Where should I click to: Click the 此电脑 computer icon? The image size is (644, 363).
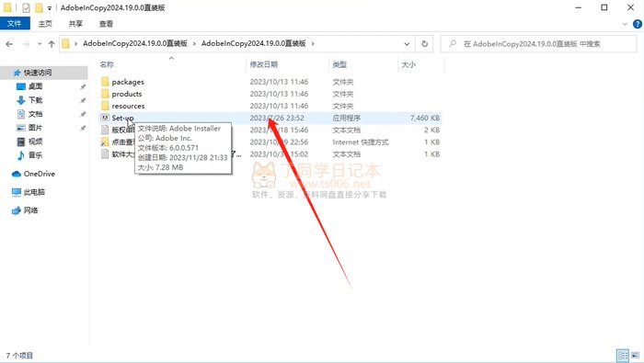(x=17, y=192)
